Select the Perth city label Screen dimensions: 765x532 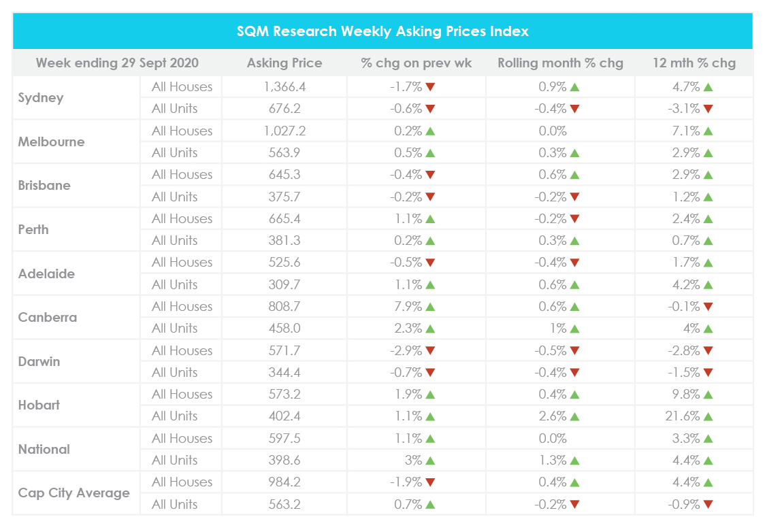coord(33,230)
